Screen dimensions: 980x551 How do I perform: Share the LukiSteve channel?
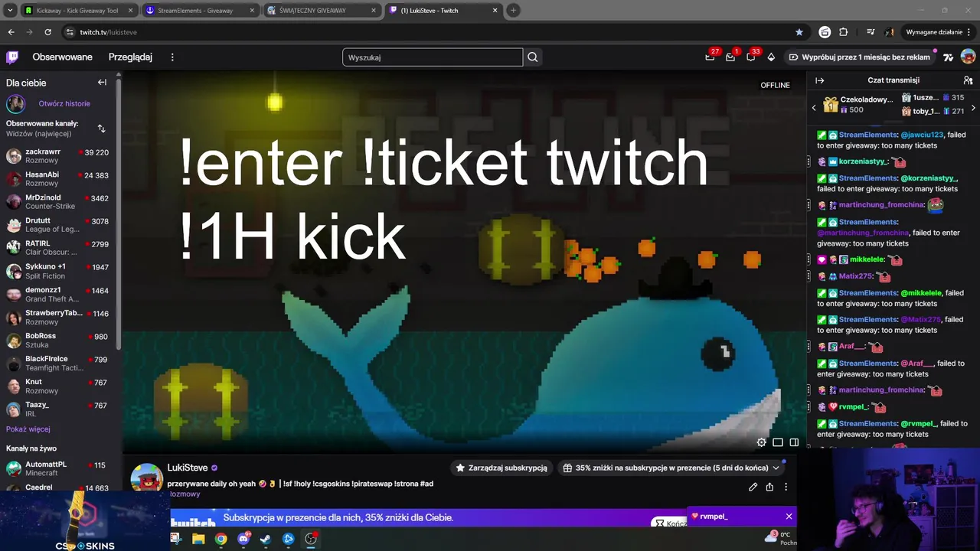point(769,487)
